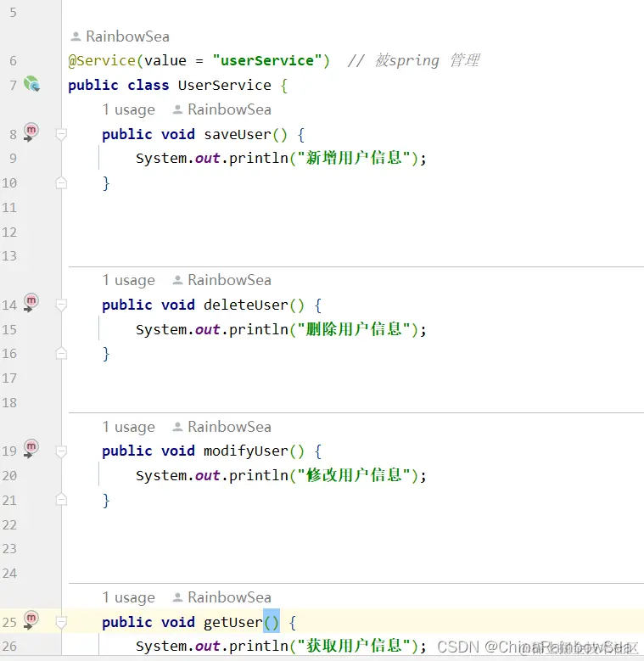
Task: Click the "userService" string value
Action: click(267, 61)
